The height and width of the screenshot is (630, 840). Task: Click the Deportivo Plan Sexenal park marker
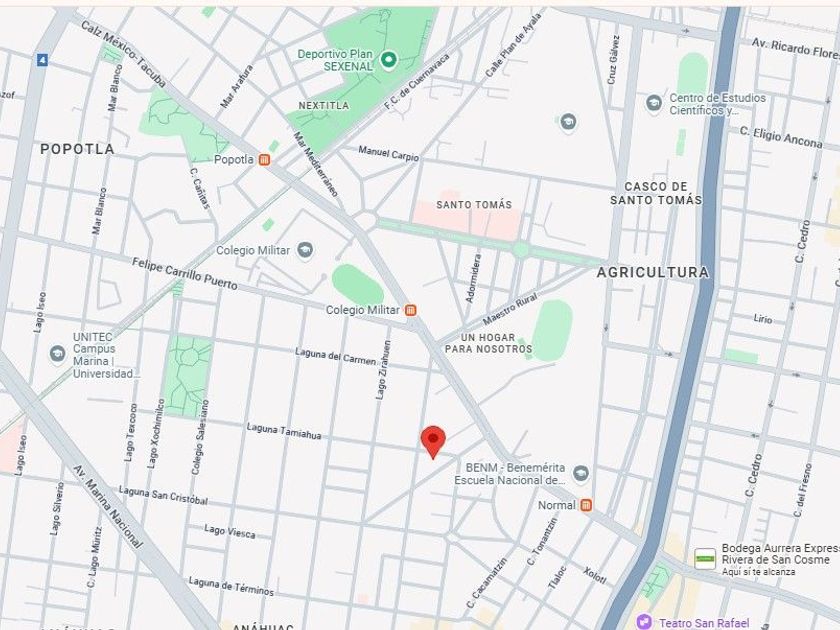click(388, 60)
